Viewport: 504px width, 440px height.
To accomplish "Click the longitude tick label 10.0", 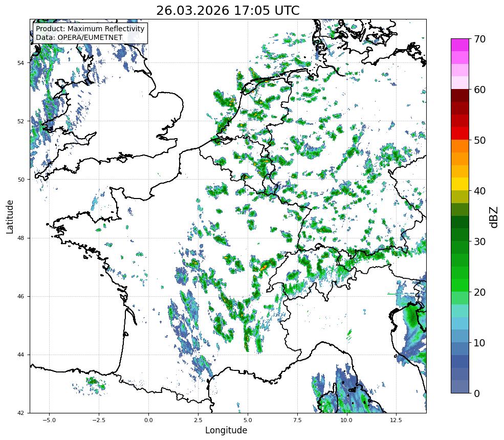I will click(347, 420).
